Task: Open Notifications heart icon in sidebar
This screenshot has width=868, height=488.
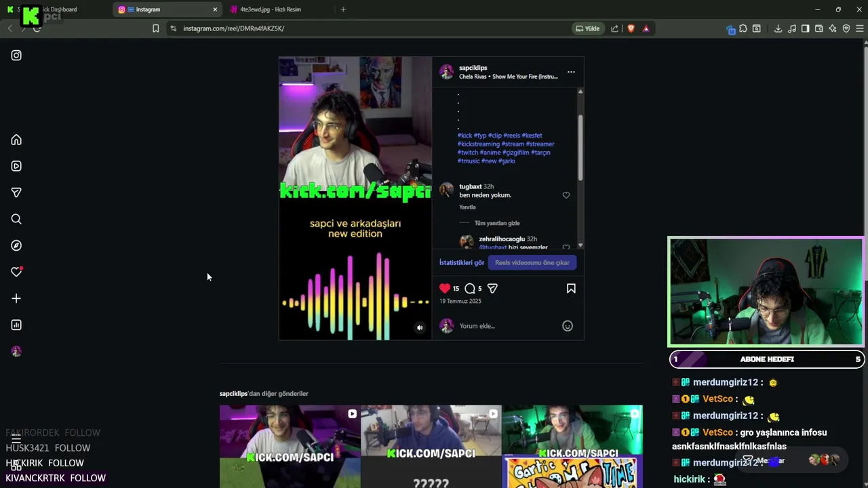Action: (16, 272)
